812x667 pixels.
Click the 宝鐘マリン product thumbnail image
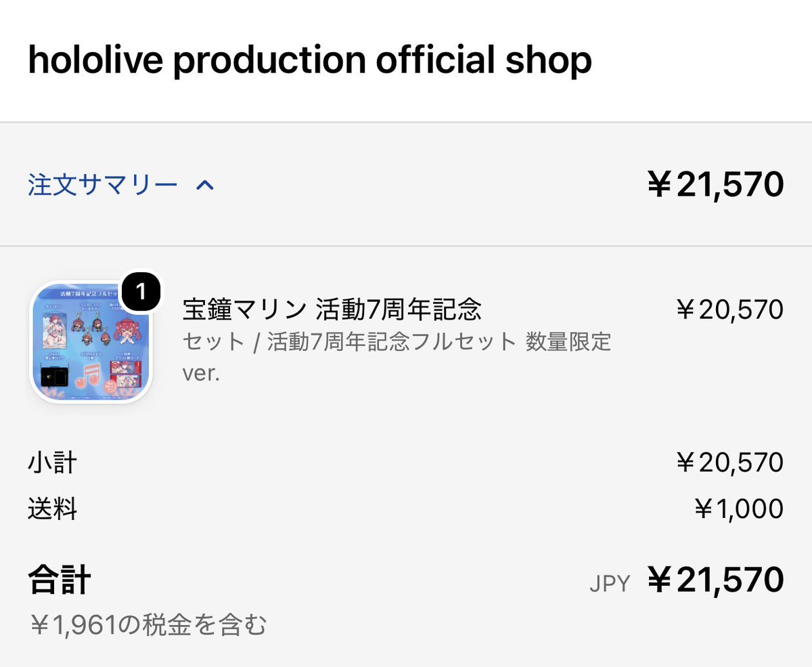[x=91, y=343]
